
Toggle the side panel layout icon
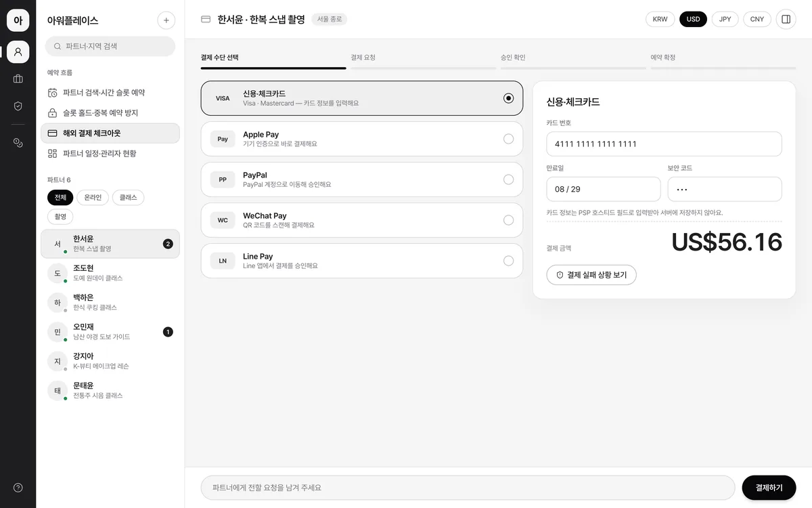(786, 19)
